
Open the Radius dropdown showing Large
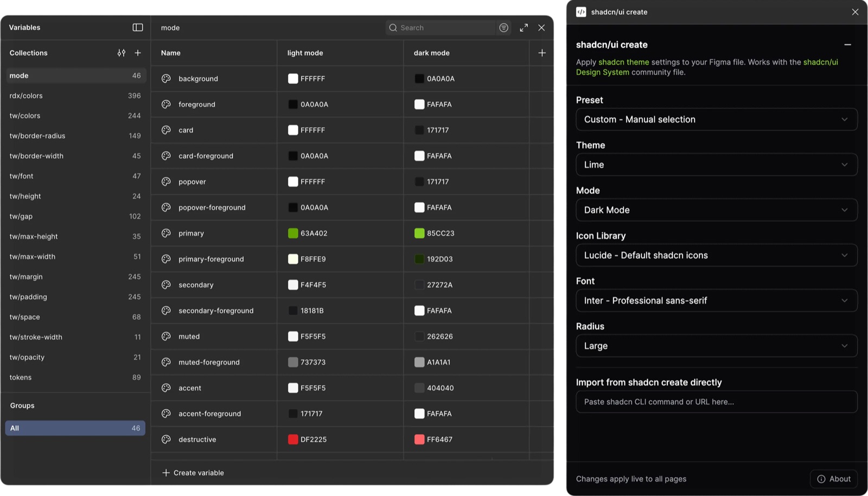(717, 346)
